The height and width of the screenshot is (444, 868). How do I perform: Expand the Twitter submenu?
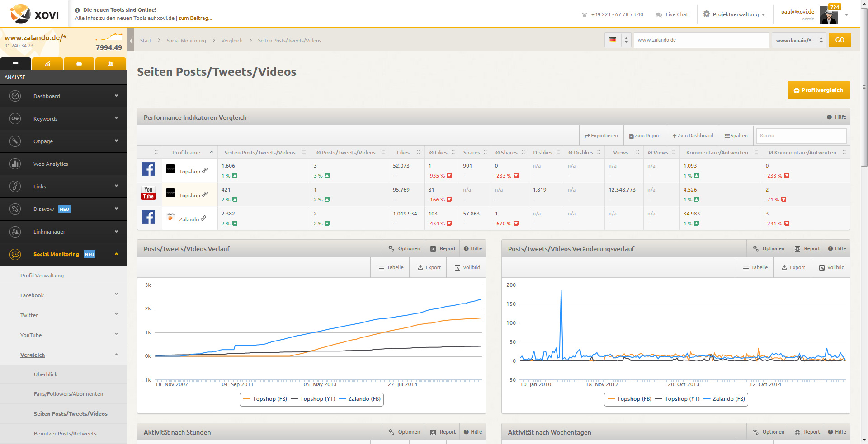[63, 315]
